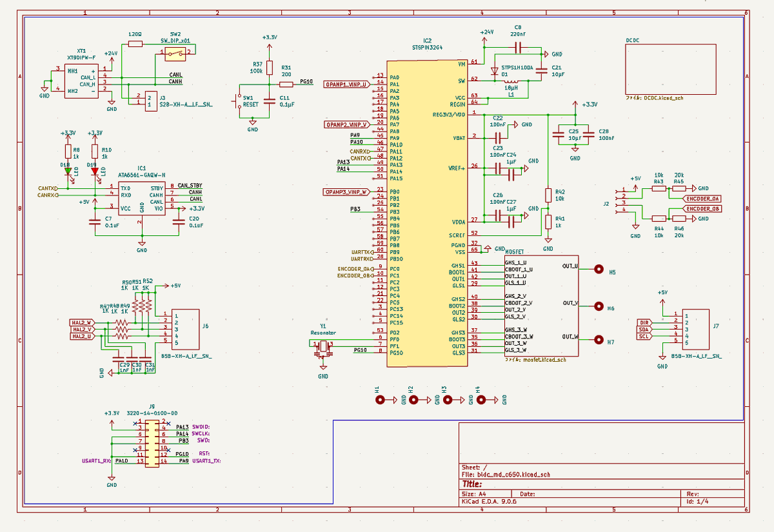774x532 pixels.
Task: Open the DCDC hierarchical sheet box
Action: pos(671,70)
